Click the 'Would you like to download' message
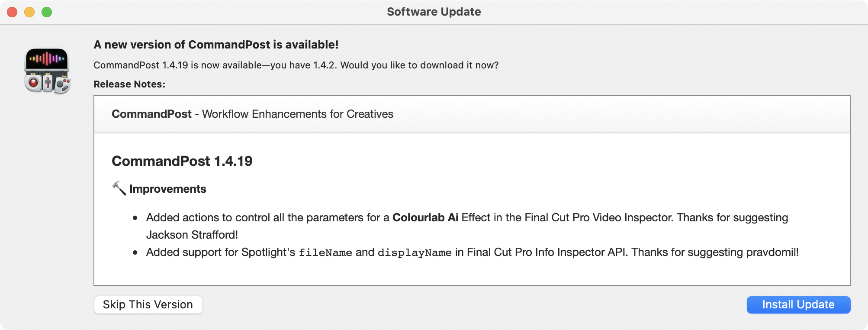 coord(419,65)
